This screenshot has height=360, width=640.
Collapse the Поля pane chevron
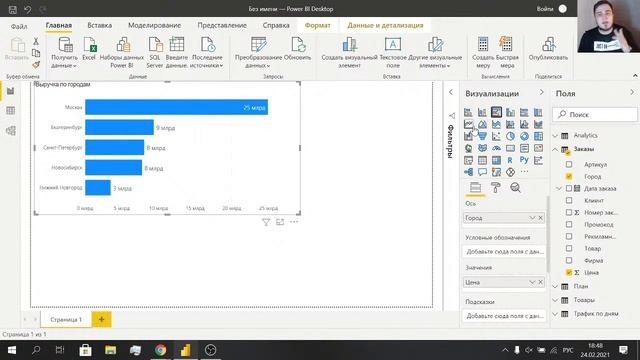coord(632,93)
